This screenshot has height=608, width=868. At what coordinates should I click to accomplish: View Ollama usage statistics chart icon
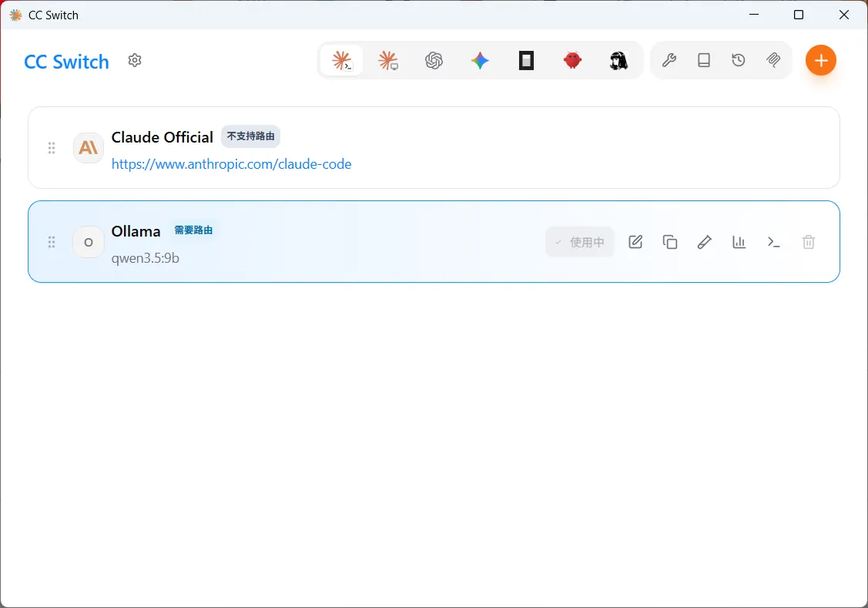tap(739, 242)
